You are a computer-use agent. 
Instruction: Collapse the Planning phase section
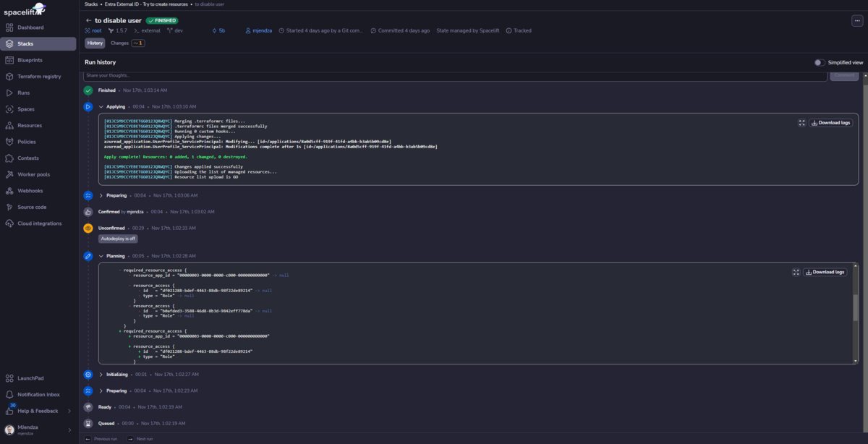(x=101, y=256)
